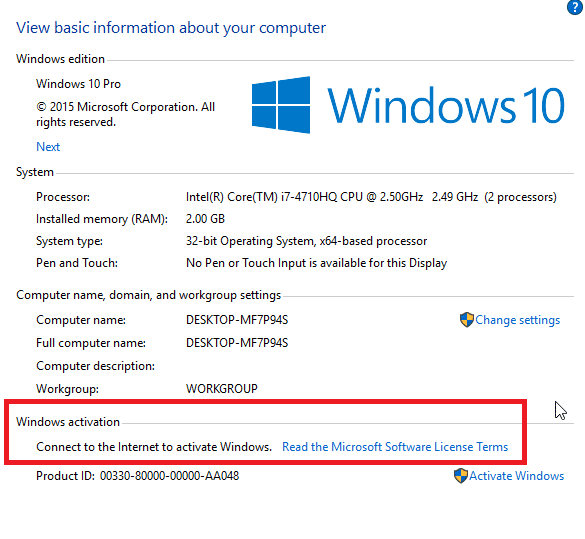Click the Installed memory (RAM): label
This screenshot has height=539, width=585.
pos(102,219)
